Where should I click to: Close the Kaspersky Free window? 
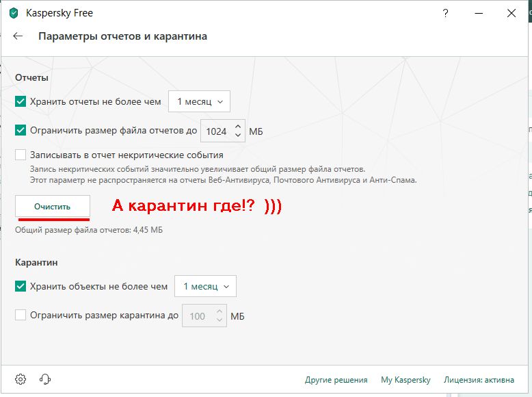511,13
